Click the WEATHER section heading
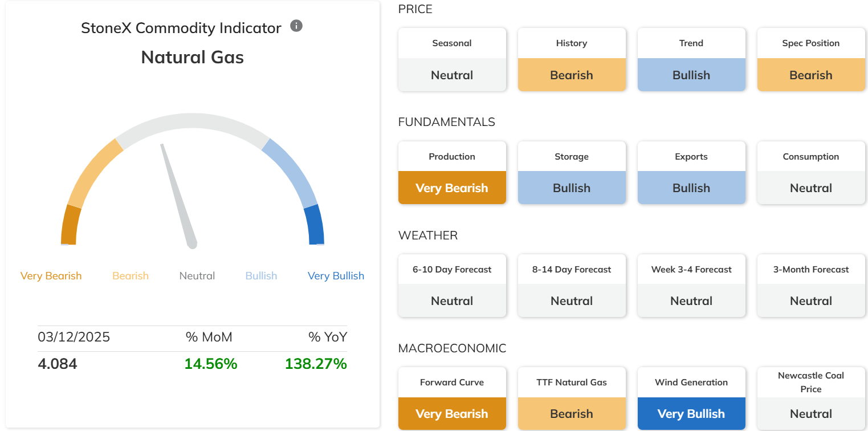Image resolution: width=868 pixels, height=431 pixels. pos(428,235)
